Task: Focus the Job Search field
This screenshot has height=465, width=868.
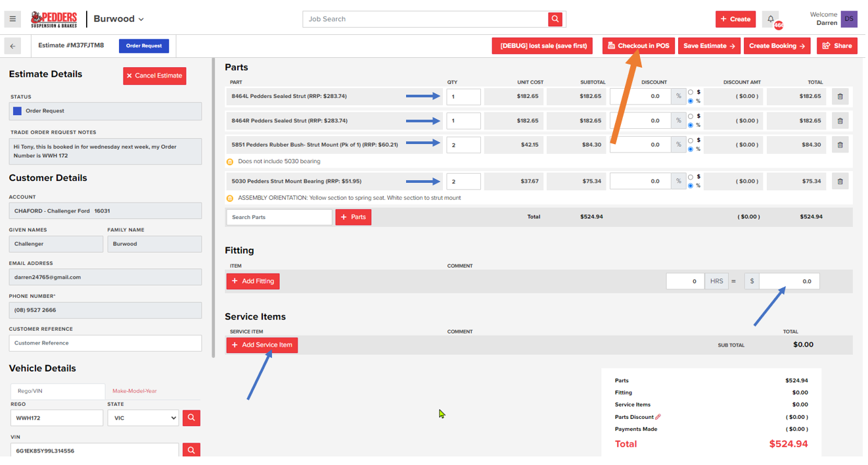Action: coord(425,19)
